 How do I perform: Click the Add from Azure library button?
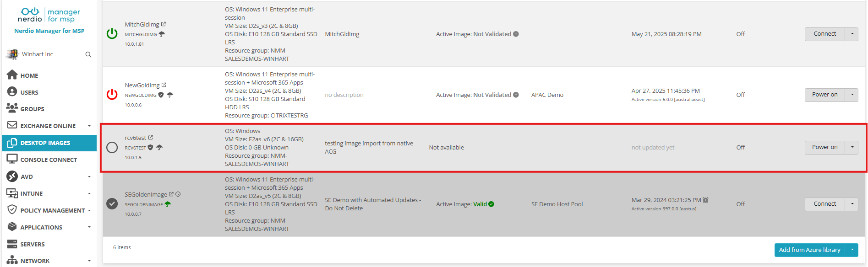809,250
